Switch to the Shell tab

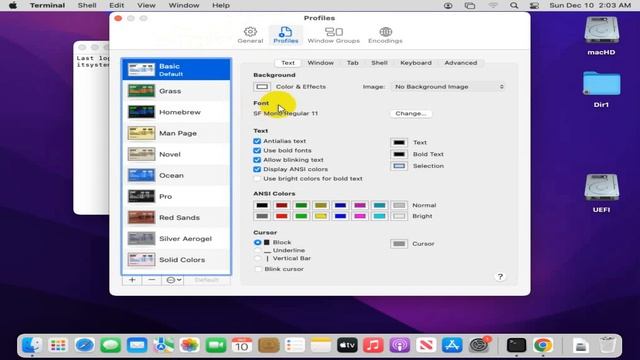pos(379,63)
